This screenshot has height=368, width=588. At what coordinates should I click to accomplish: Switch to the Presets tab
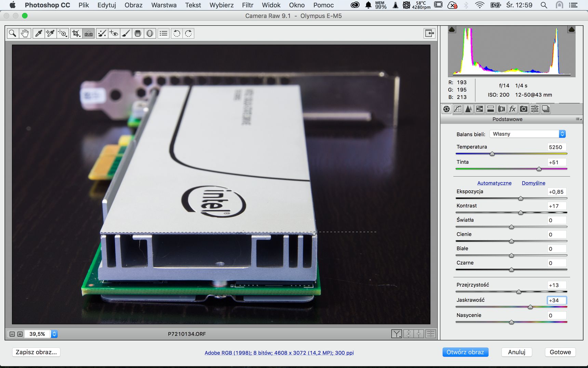click(535, 109)
